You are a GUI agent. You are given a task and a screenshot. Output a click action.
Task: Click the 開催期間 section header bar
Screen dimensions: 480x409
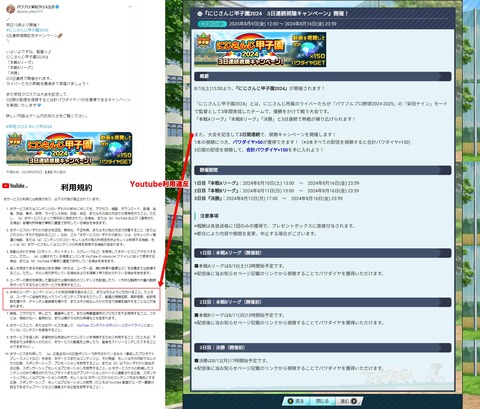(x=323, y=170)
